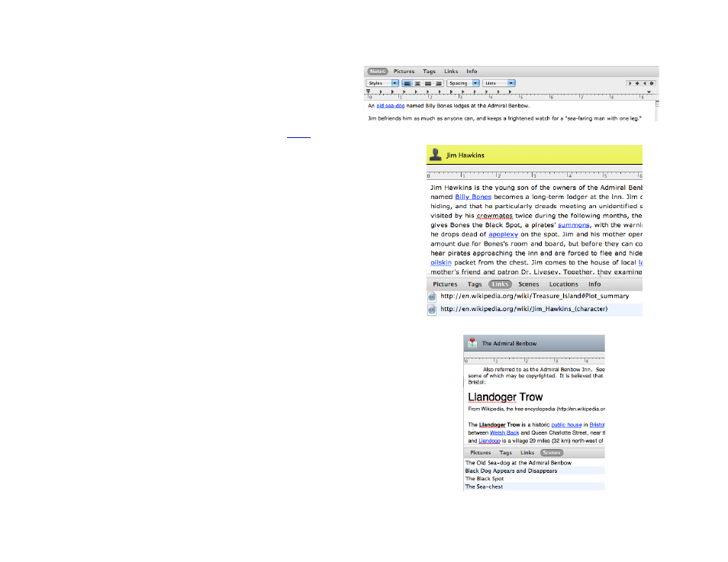Open Pictures tab in Admiral Benbow panel

(x=480, y=453)
